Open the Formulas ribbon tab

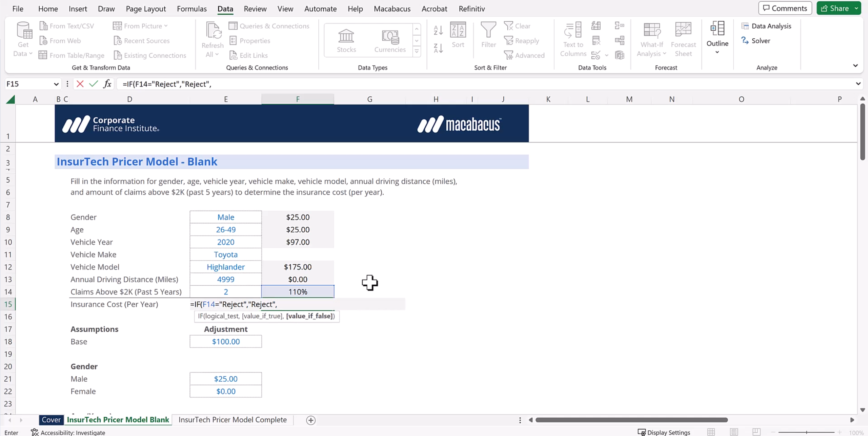tap(191, 9)
